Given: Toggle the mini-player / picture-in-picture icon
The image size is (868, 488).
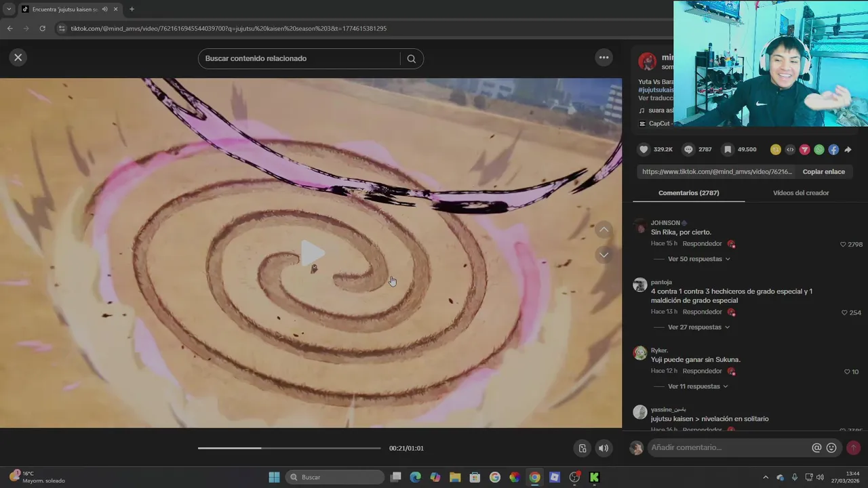Looking at the screenshot, I should pyautogui.click(x=582, y=448).
